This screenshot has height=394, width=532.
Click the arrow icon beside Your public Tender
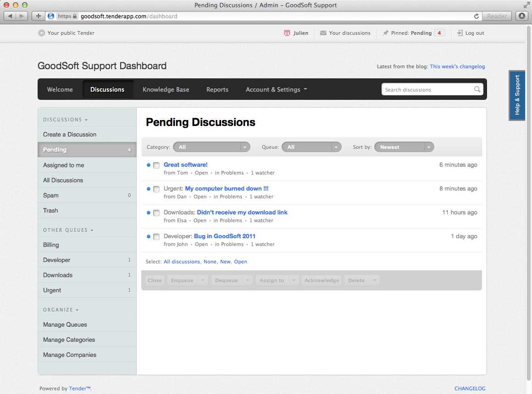(x=41, y=33)
